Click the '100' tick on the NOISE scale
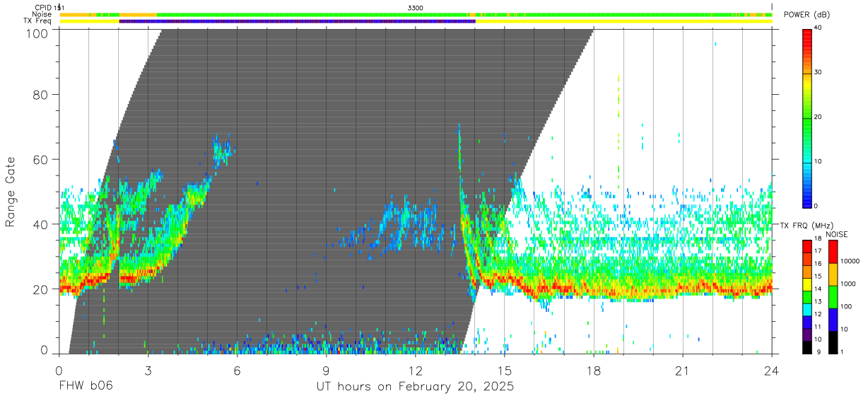 846,307
